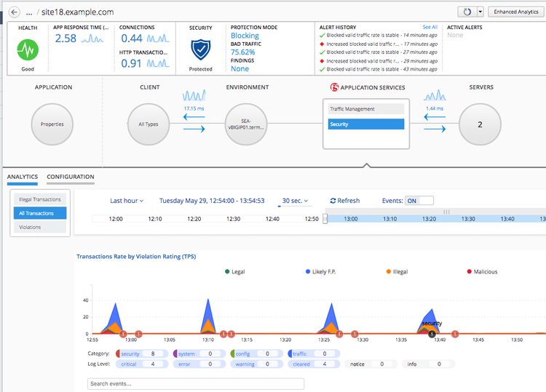
Task: Click the All Types client circle
Action: (149, 124)
